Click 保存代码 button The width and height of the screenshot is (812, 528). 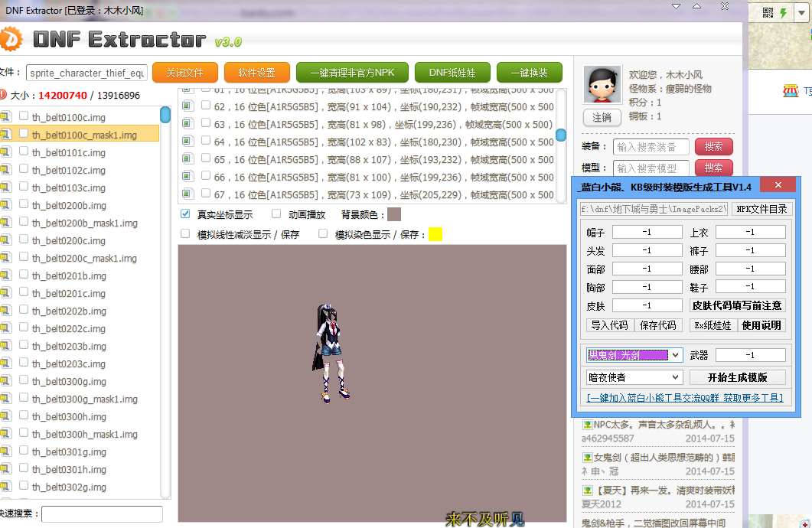(x=658, y=325)
